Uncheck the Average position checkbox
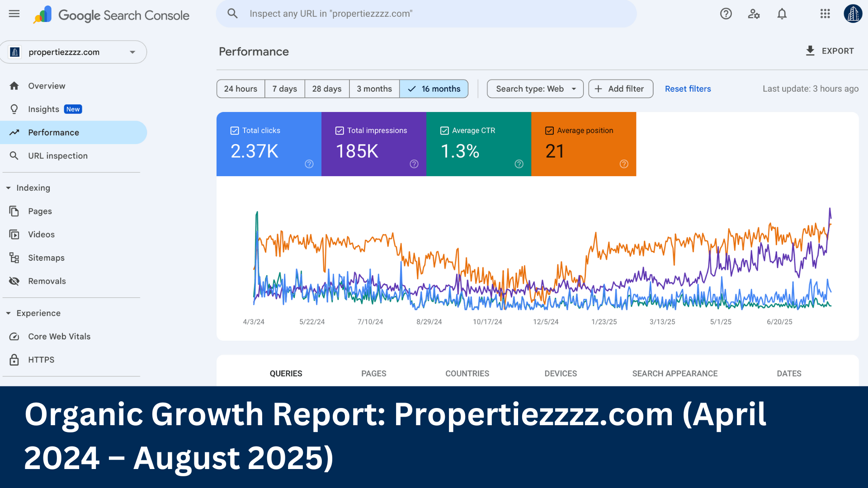The height and width of the screenshot is (488, 868). tap(549, 131)
